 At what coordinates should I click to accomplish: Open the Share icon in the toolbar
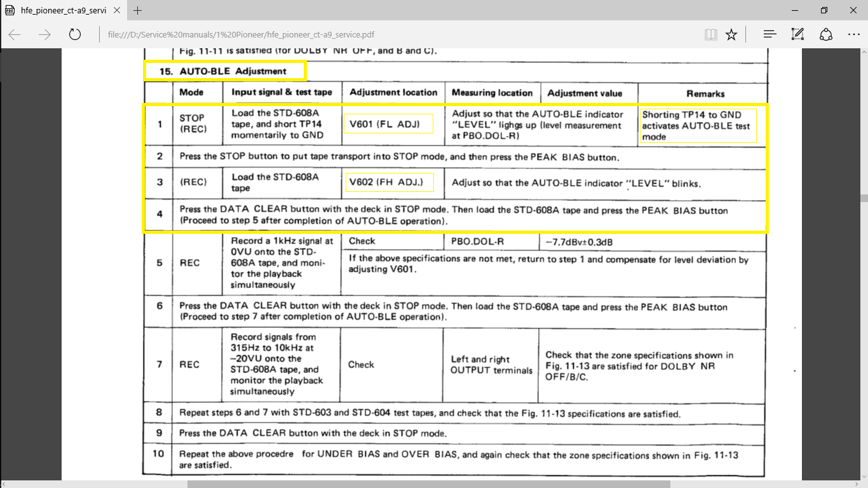click(825, 34)
